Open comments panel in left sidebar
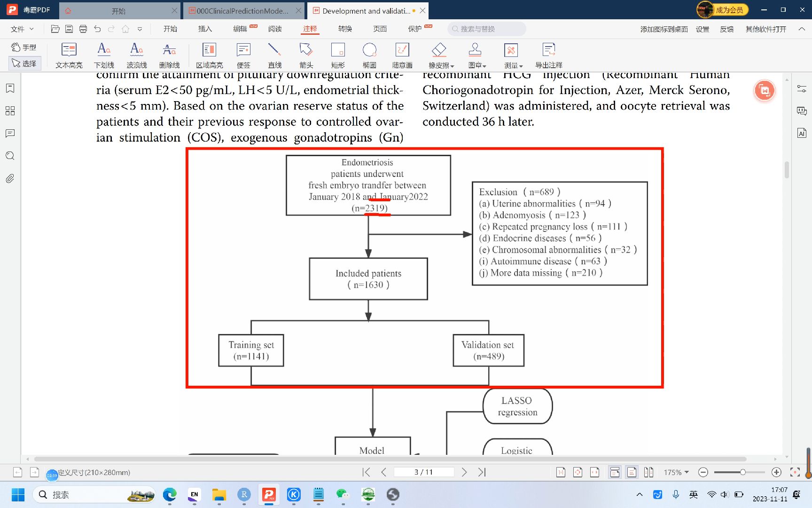 (x=10, y=134)
